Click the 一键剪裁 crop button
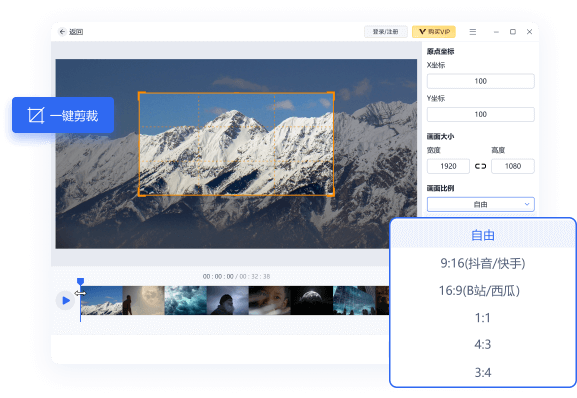This screenshot has height=398, width=577. 63,115
